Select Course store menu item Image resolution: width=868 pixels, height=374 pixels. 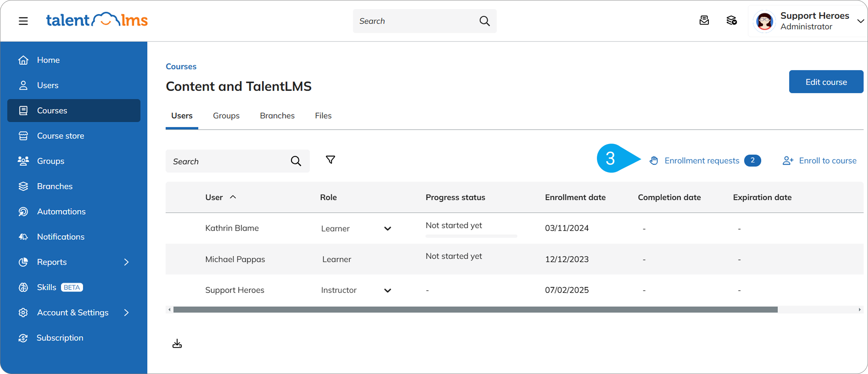(x=61, y=136)
